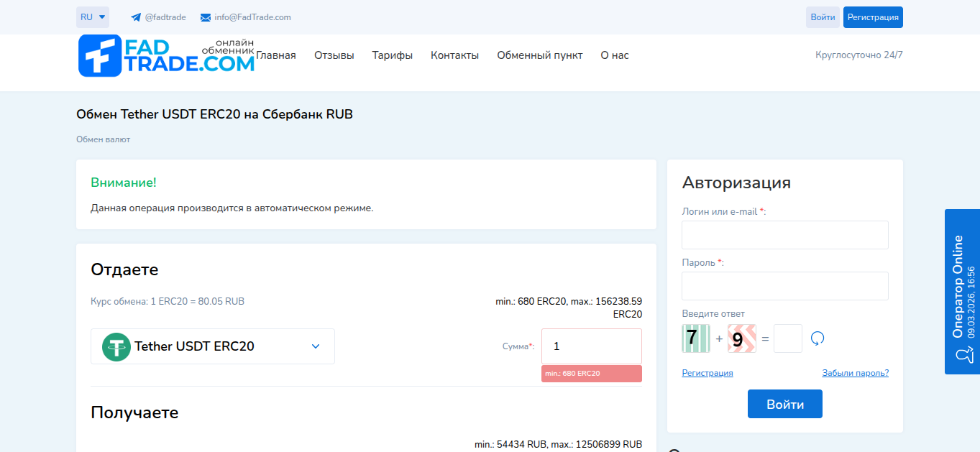Screen dimensions: 980x452
Task: Open the Тарифы section
Action: 392,55
